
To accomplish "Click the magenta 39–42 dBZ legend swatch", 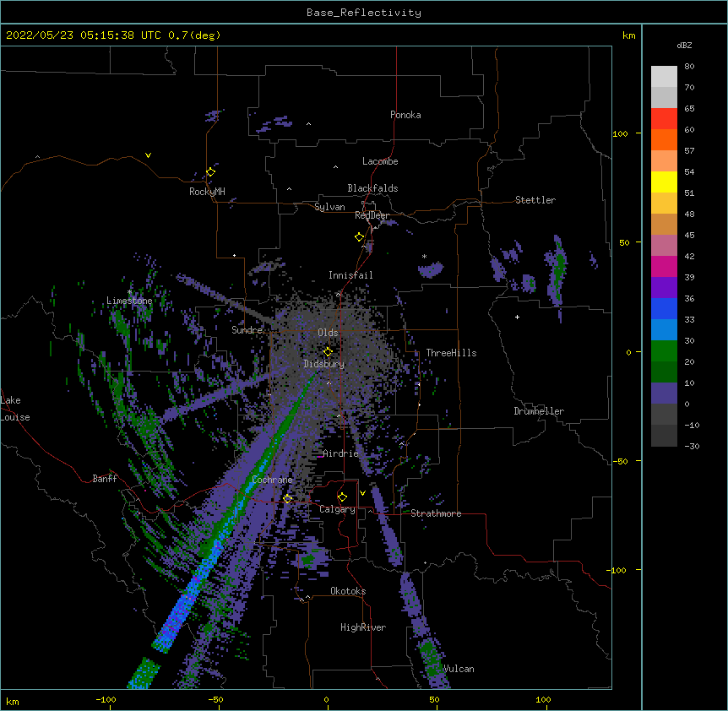I will tap(664, 266).
